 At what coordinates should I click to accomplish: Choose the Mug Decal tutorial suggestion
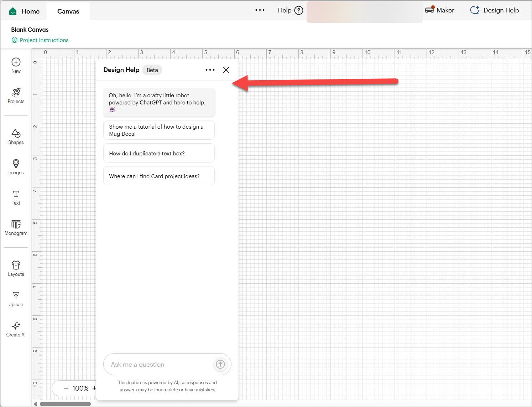click(159, 130)
